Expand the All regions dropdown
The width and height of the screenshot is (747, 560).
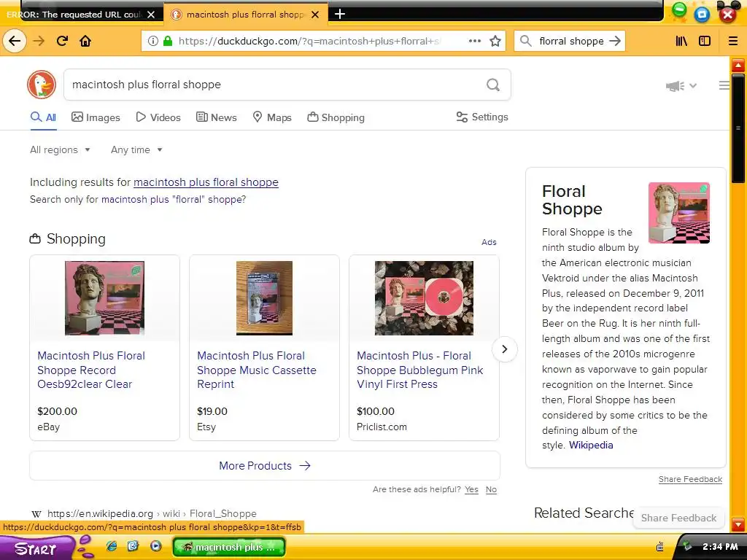tap(60, 149)
